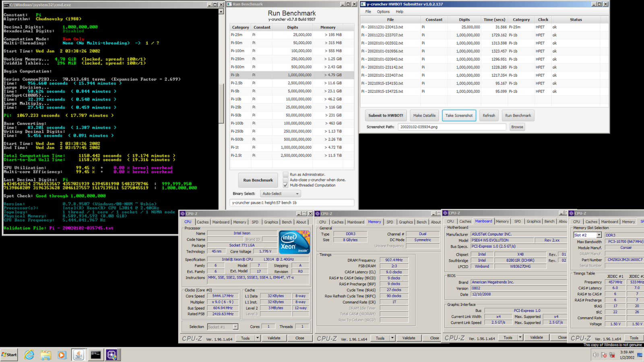Click Refresh in HWBOT Submitter
644x362 pixels.
[x=489, y=115]
